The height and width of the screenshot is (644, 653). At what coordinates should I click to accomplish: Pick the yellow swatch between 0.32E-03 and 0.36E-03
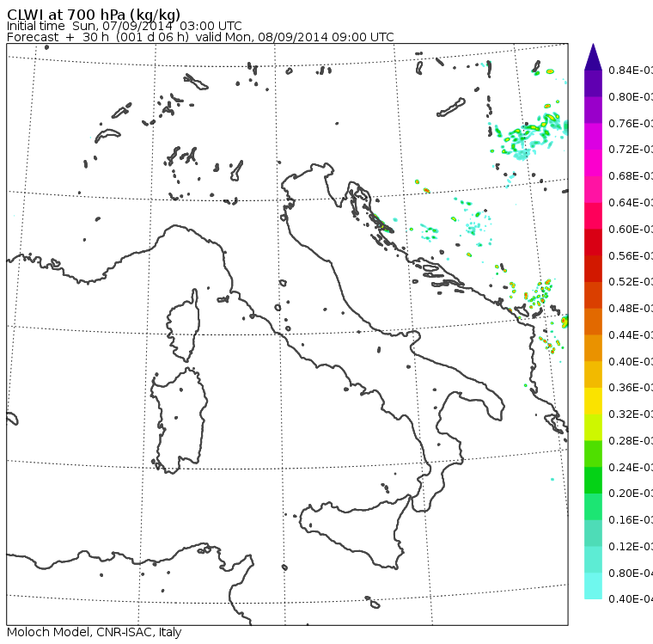pos(593,401)
